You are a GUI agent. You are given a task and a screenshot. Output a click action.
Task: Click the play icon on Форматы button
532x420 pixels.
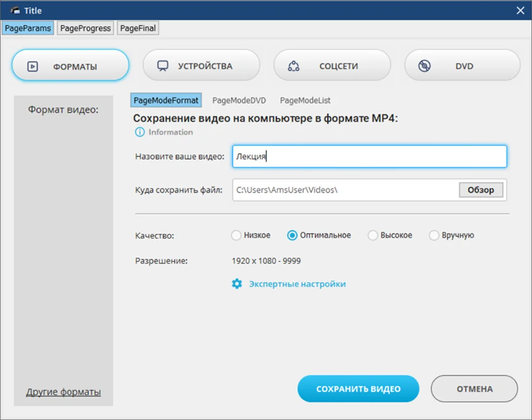pyautogui.click(x=32, y=66)
